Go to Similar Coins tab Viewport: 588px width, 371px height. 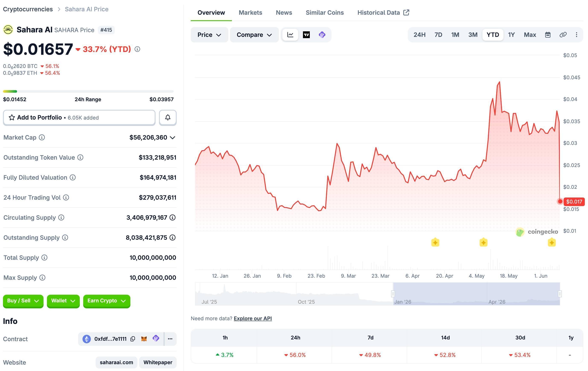pos(325,13)
